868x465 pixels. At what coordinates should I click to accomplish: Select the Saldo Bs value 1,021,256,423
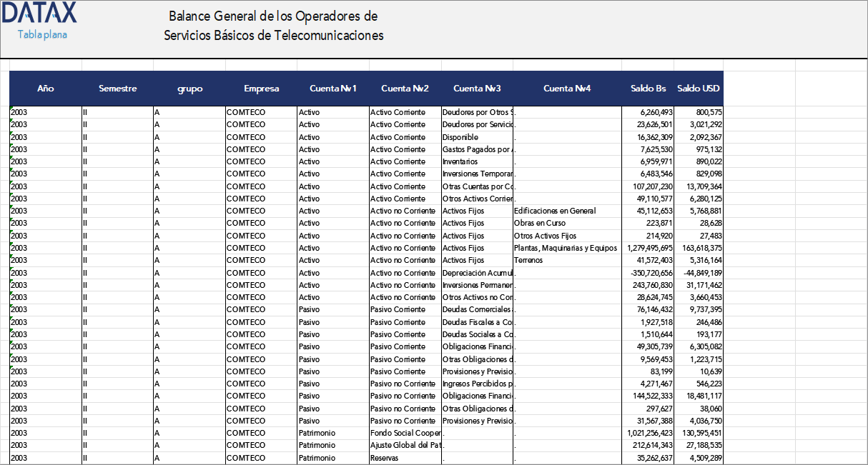(x=648, y=433)
